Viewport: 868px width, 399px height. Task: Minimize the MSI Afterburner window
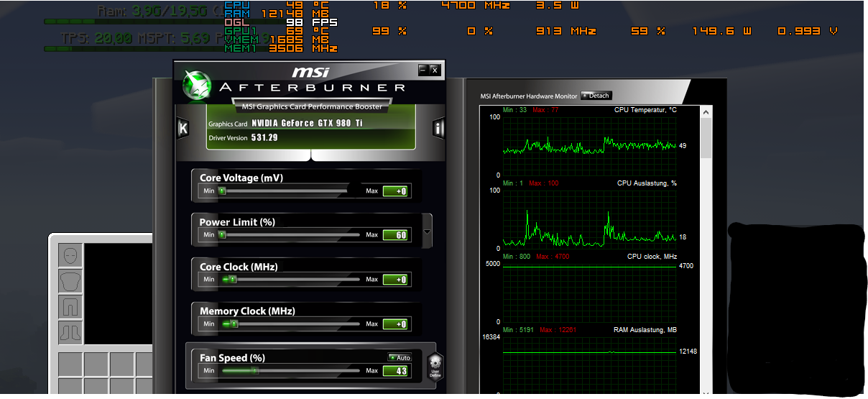coord(423,70)
